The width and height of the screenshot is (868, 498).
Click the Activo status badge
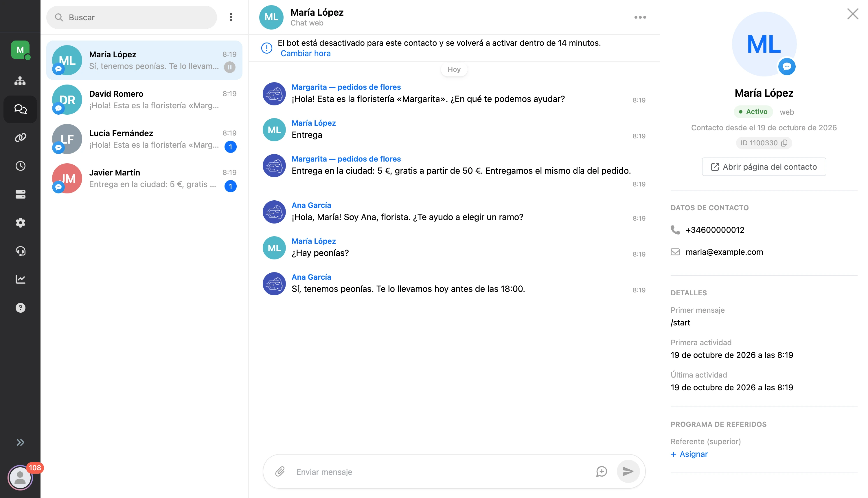(753, 111)
